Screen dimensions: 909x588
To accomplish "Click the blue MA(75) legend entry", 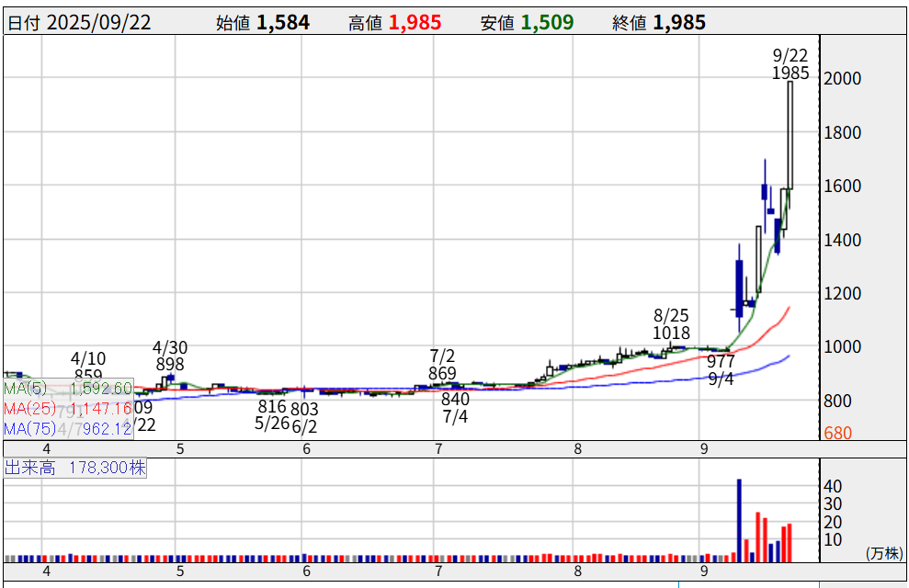I will (68, 429).
